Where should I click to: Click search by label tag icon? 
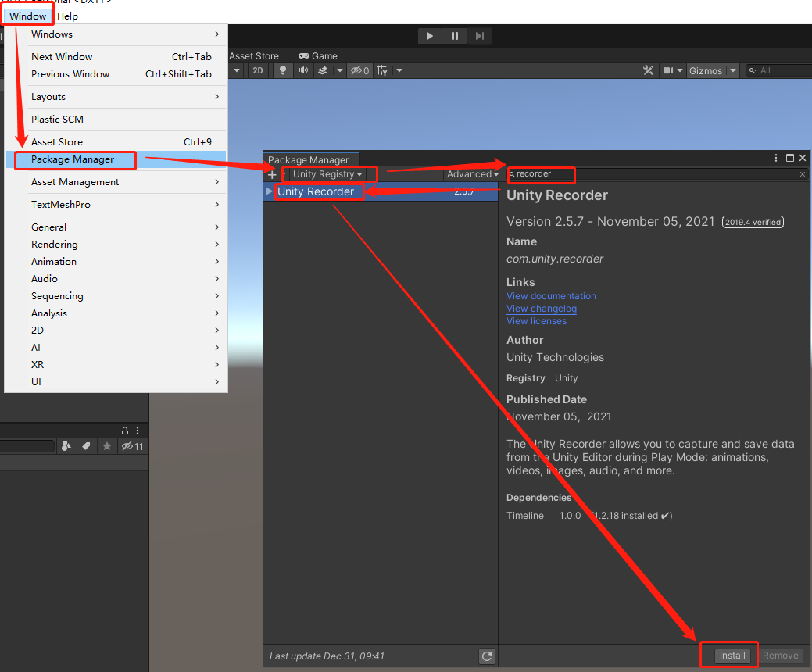87,446
